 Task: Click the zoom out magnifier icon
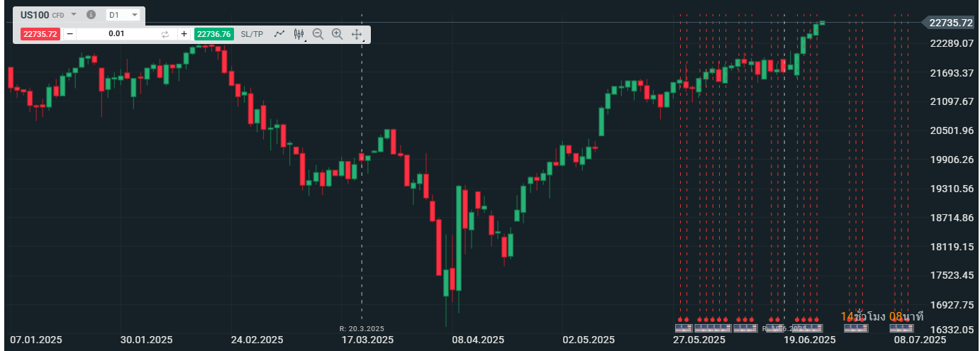[x=318, y=34]
